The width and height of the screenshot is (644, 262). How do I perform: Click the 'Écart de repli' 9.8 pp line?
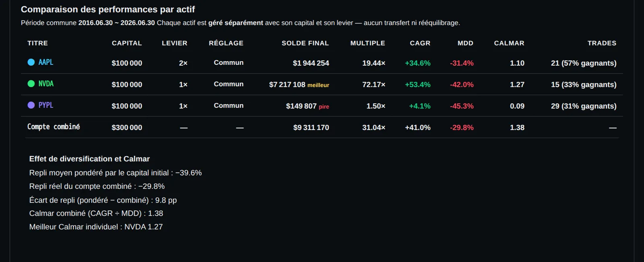click(103, 200)
